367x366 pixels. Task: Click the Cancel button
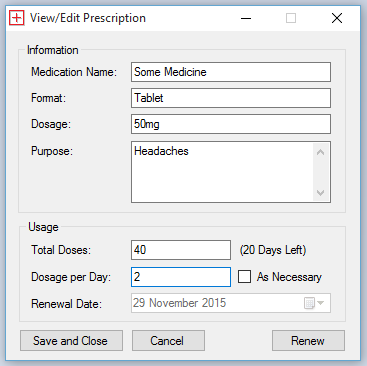pos(168,341)
